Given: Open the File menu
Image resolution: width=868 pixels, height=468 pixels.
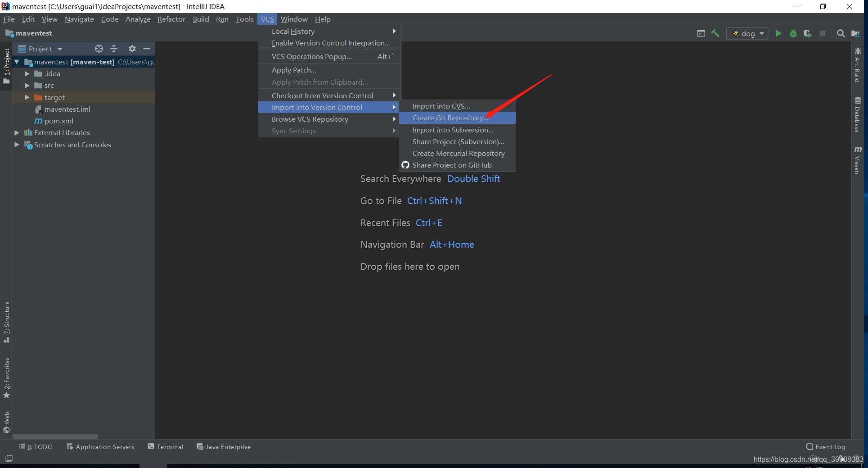Looking at the screenshot, I should pyautogui.click(x=9, y=19).
